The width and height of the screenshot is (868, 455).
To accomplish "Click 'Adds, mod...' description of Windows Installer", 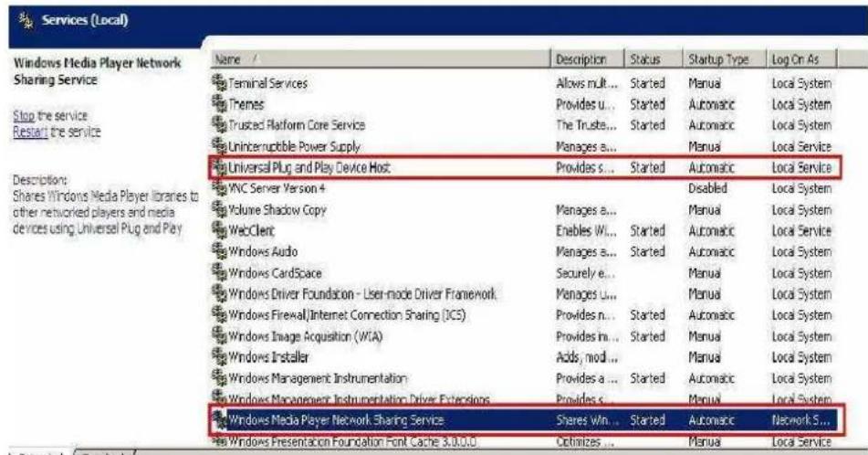I will [x=586, y=357].
